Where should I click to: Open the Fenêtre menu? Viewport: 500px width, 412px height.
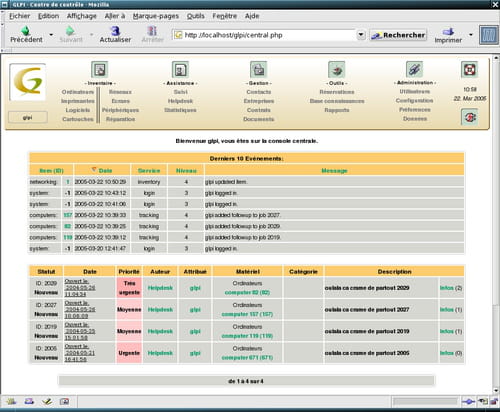pyautogui.click(x=225, y=16)
